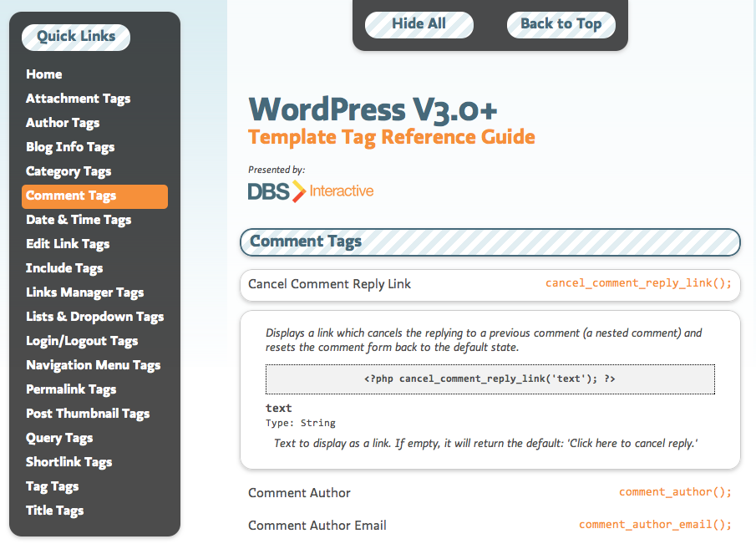Click the comment_author(); code label
Viewport: 756px width, 544px height.
coord(675,492)
